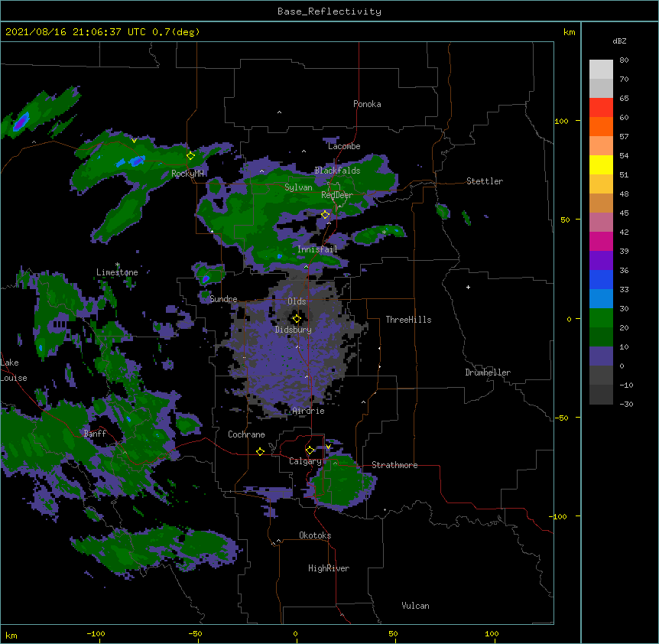Click the Okotoks label
Viewport: 659px width, 644px height.
click(315, 535)
